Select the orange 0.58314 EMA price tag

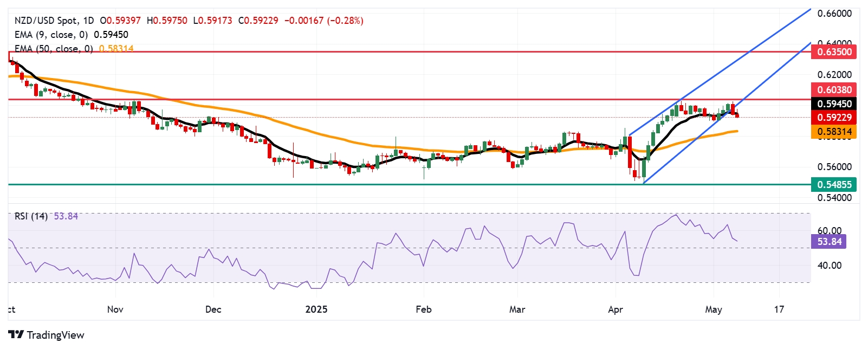point(834,132)
